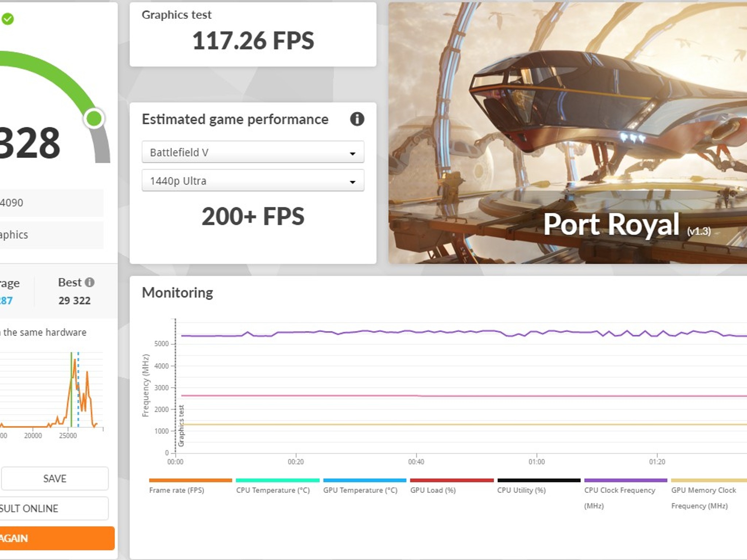Toggle CPU Temperature legend series
Screen dimensions: 747x560
[x=278, y=486]
